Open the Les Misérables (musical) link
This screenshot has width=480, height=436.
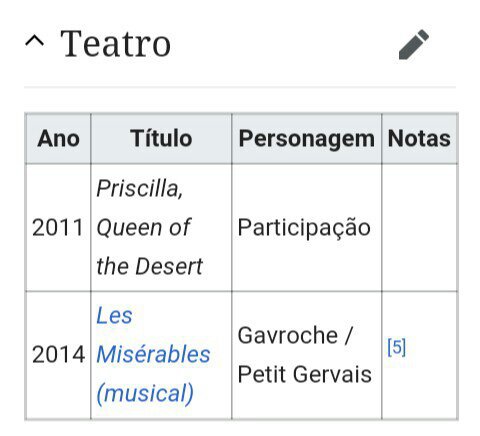tap(153, 355)
